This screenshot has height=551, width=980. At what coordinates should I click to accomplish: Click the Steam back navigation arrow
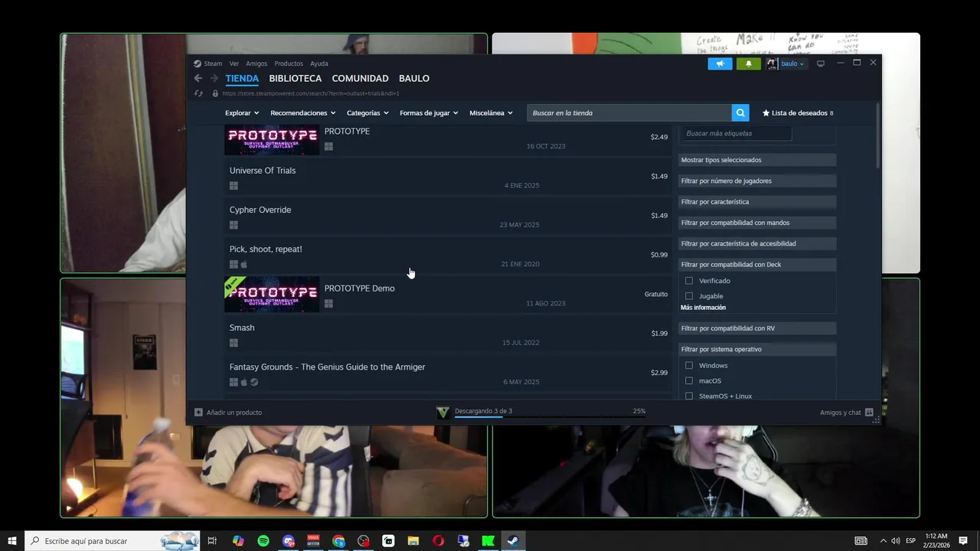tap(198, 78)
